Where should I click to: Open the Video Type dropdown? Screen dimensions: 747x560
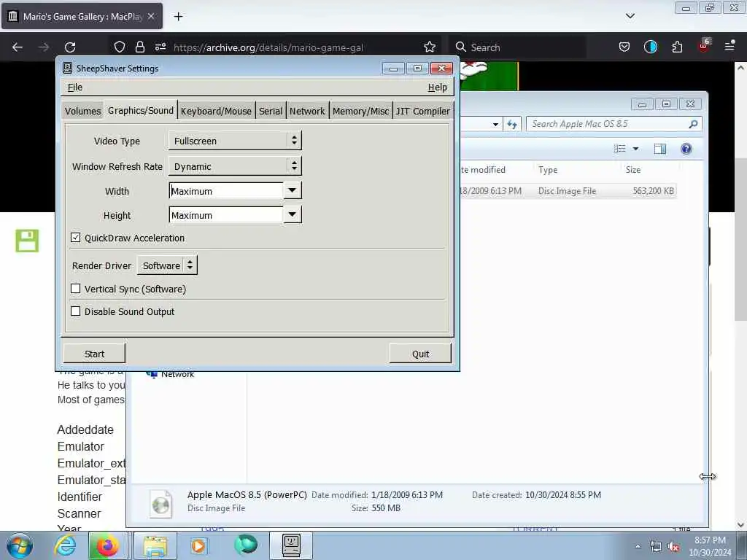pos(235,141)
